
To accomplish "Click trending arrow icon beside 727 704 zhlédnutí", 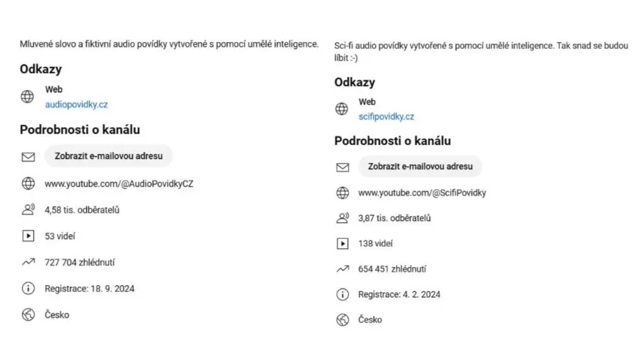I will [28, 262].
